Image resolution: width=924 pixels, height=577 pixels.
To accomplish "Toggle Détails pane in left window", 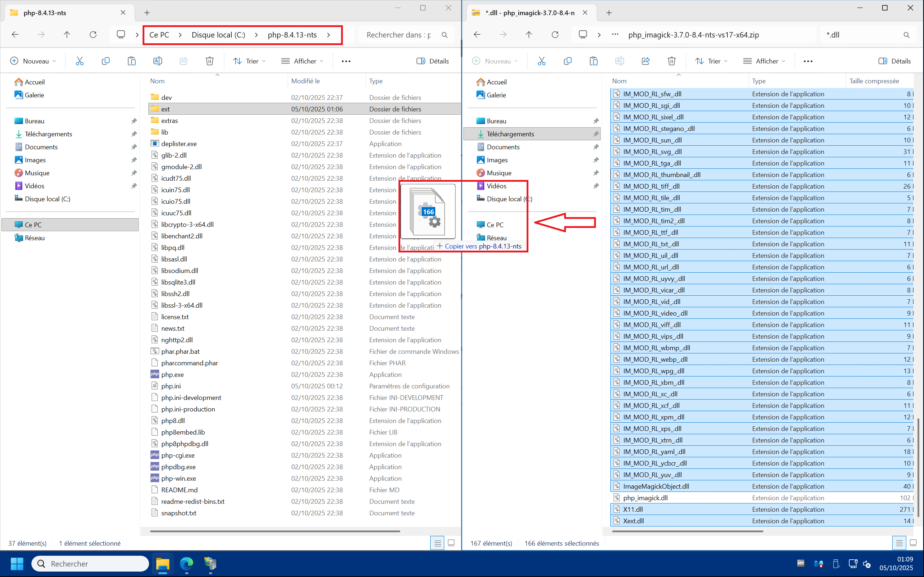I will (433, 61).
